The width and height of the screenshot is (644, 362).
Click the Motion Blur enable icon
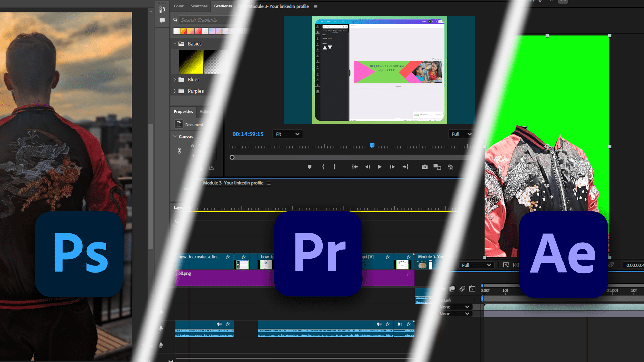click(462, 289)
